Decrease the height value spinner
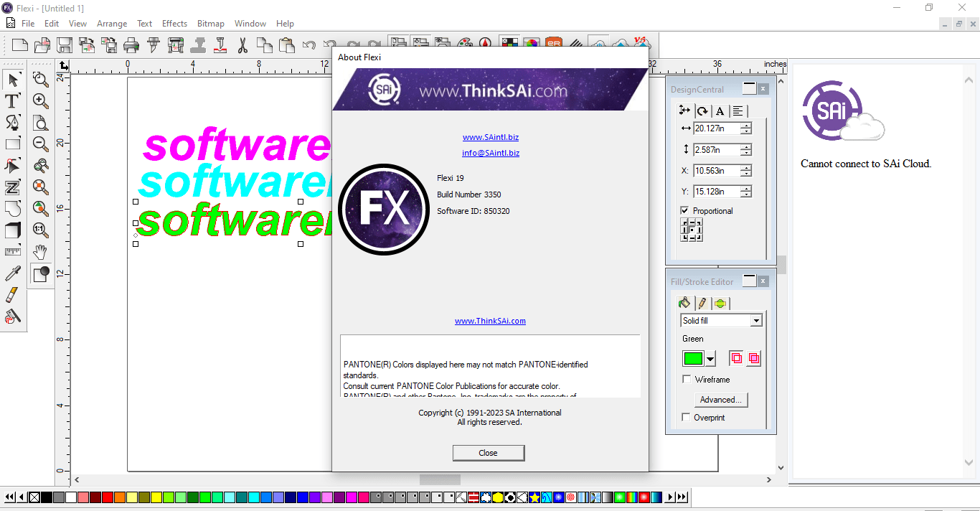980x511 pixels. coord(746,153)
